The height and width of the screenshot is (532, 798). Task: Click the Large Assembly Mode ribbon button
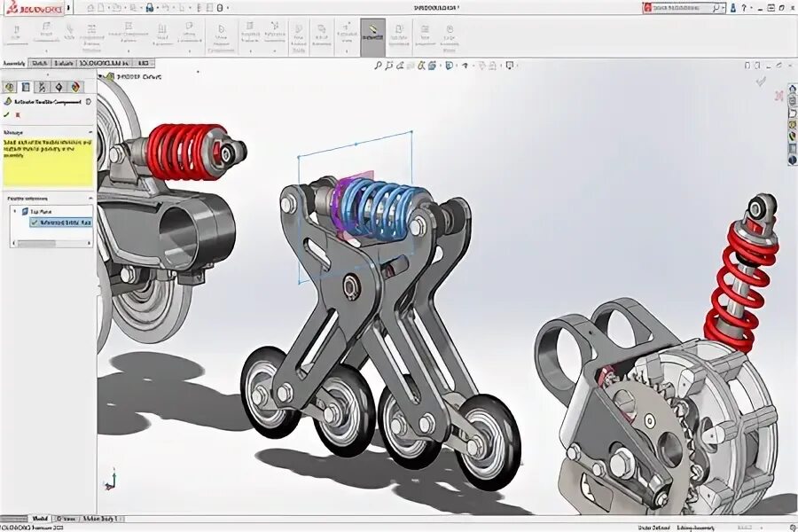(x=450, y=37)
